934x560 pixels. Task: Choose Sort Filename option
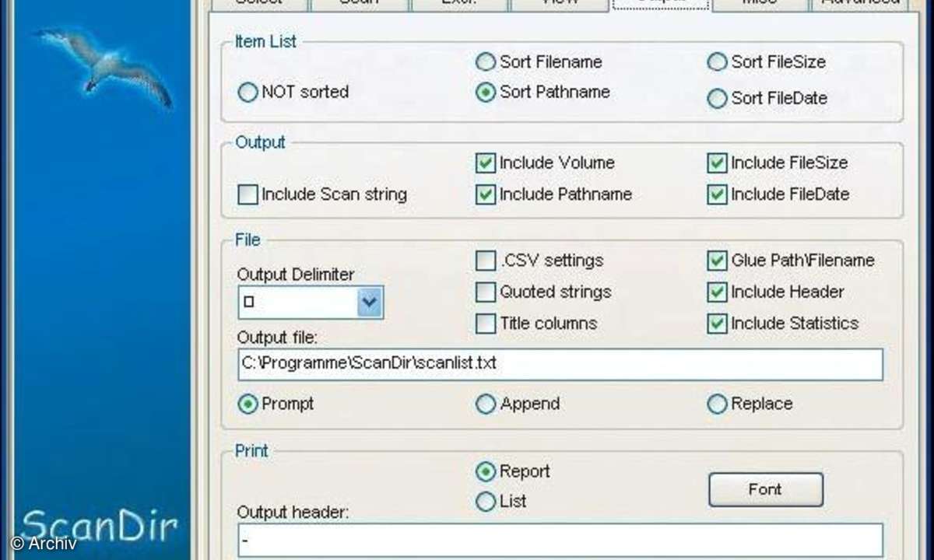[486, 62]
